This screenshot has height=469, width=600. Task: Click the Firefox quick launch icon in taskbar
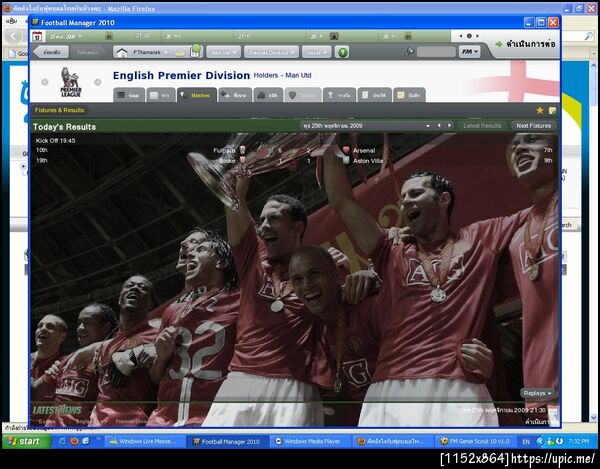click(74, 441)
